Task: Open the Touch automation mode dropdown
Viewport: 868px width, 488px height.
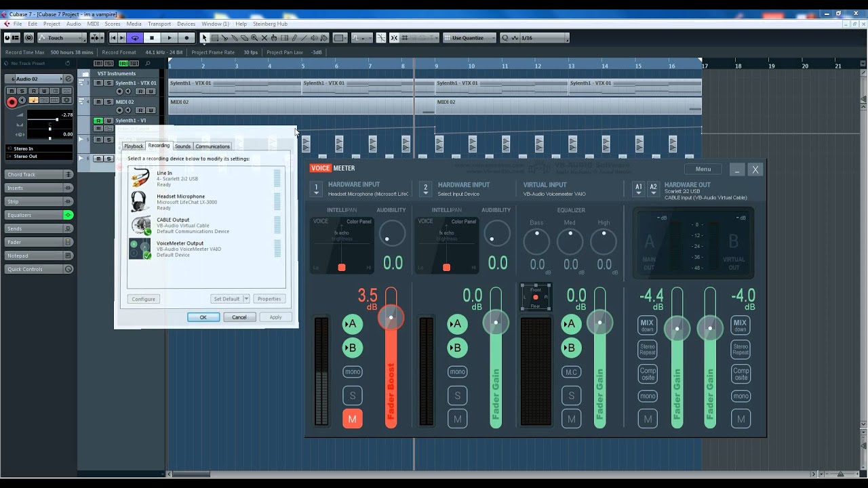Action: click(x=62, y=38)
